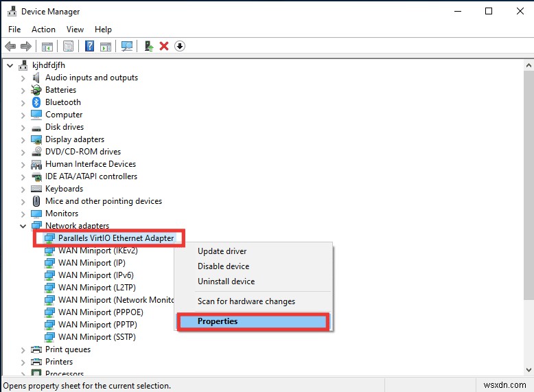This screenshot has width=534, height=392.
Task: Expand the Monitors category
Action: tap(23, 214)
